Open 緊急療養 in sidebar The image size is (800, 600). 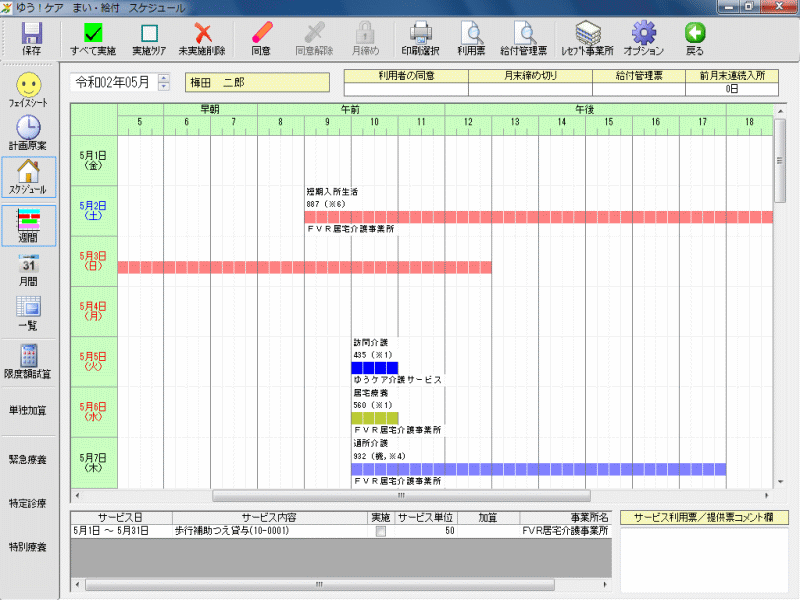[x=28, y=459]
